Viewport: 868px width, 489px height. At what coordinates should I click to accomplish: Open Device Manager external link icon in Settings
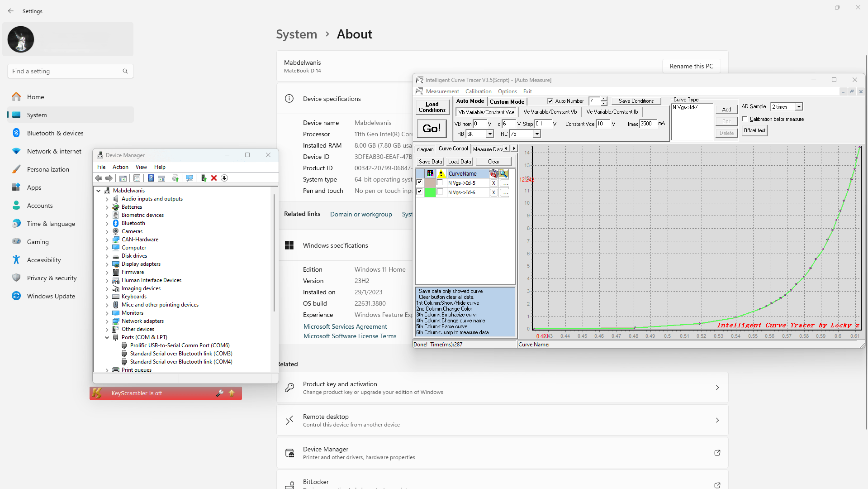coord(717,453)
